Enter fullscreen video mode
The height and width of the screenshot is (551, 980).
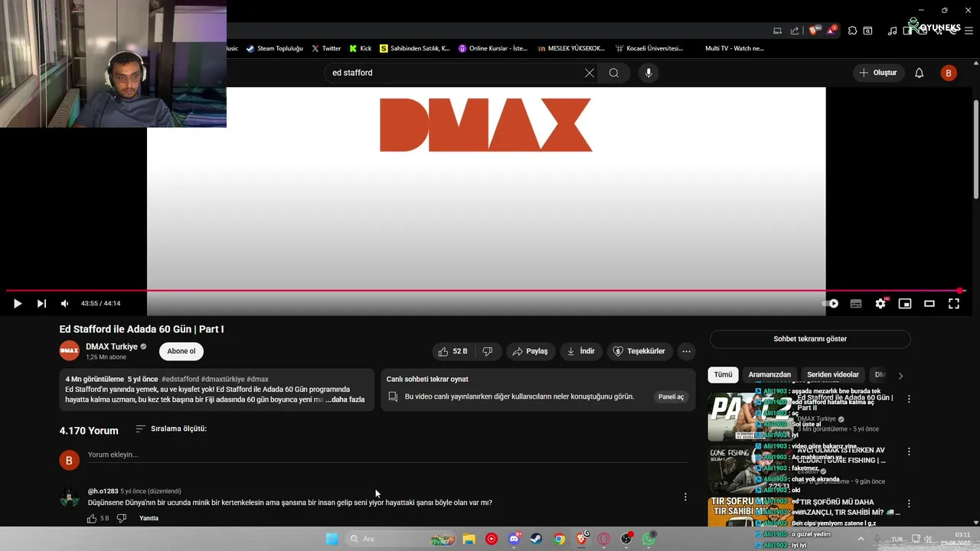954,304
